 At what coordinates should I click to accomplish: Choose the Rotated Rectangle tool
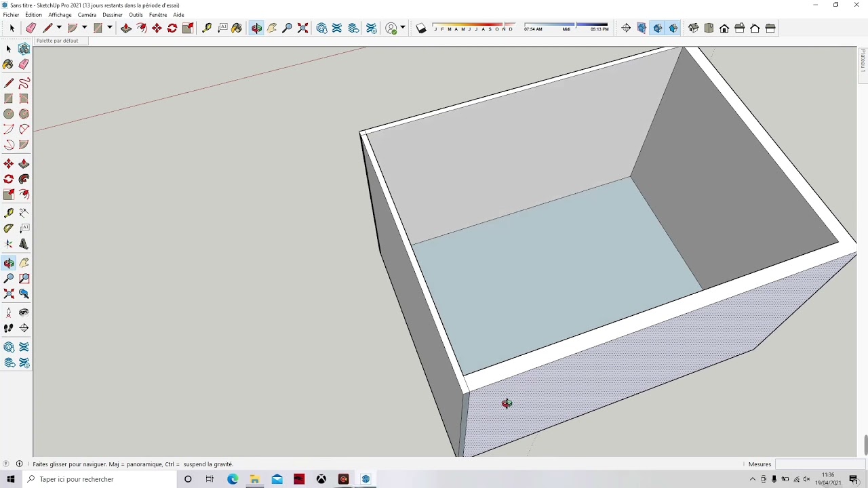point(24,98)
